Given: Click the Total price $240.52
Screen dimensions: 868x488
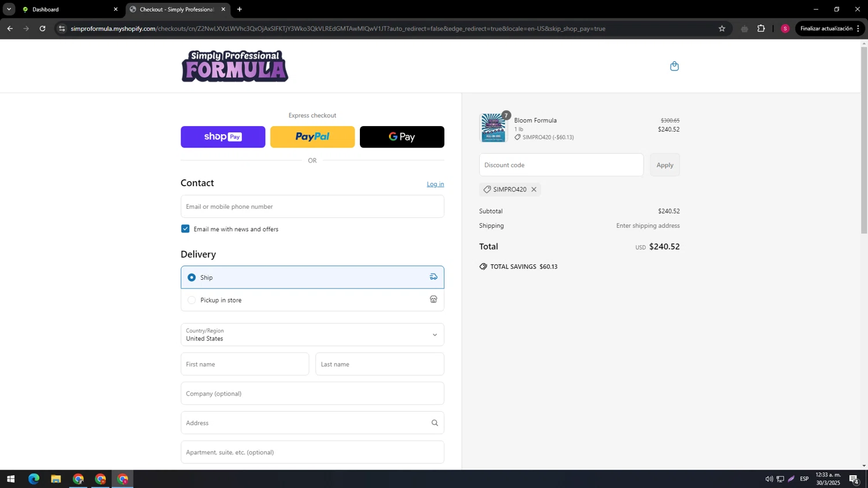Looking at the screenshot, I should click(x=664, y=246).
